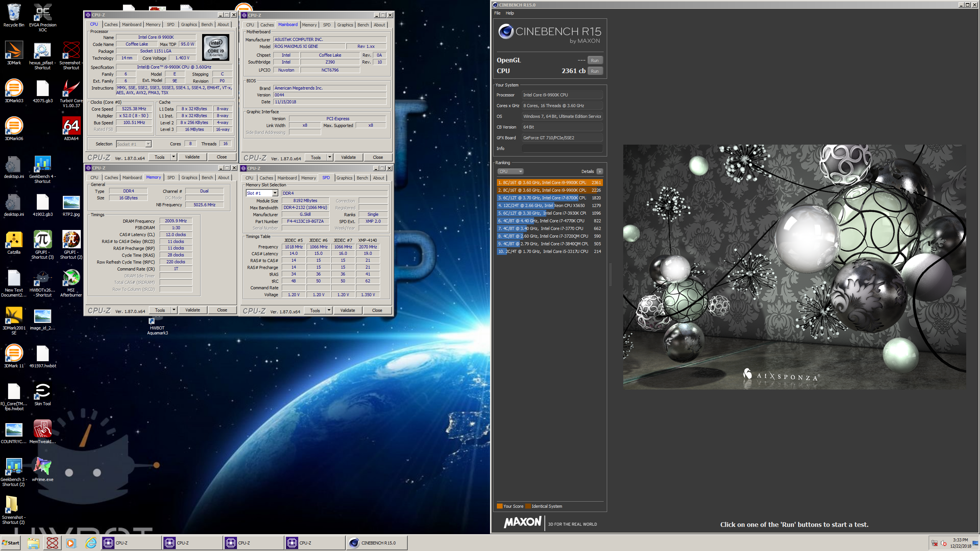The height and width of the screenshot is (551, 980).
Task: Click the Start button
Action: 11,543
